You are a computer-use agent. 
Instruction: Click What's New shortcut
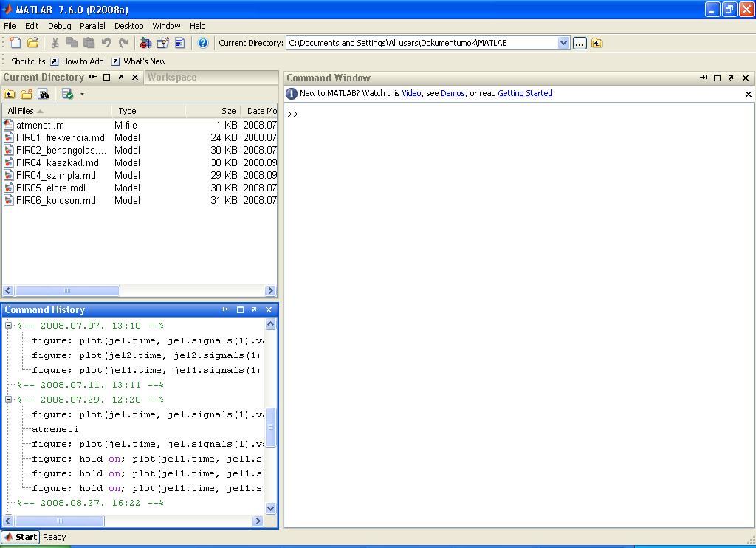coord(139,61)
